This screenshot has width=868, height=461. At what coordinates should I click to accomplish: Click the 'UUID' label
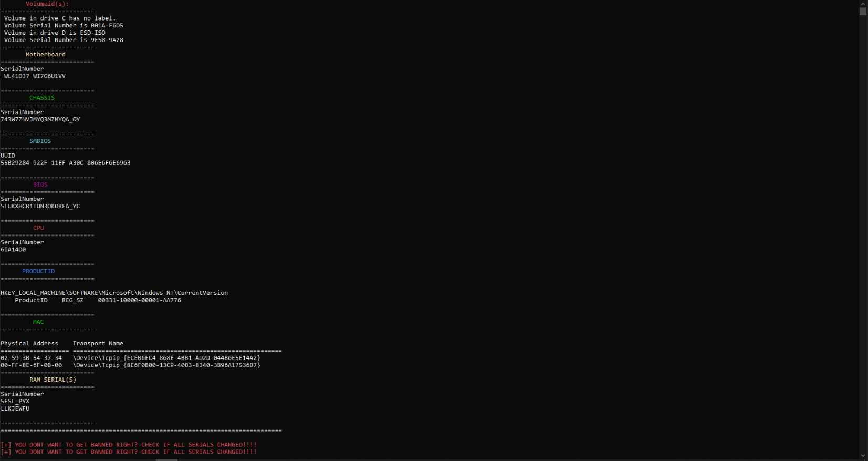(x=8, y=156)
